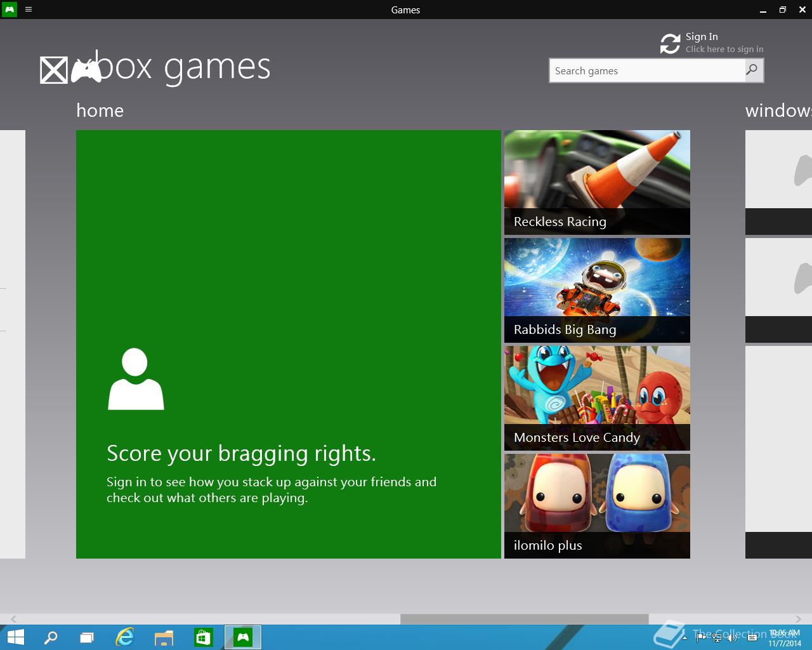Click the scroll left arrow on horizontal scrollbar

[13, 619]
